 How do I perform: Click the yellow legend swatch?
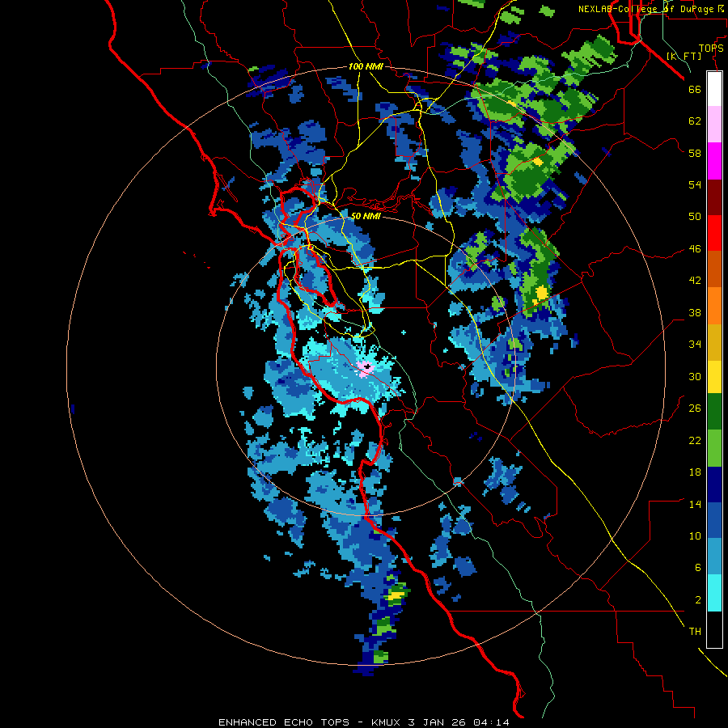[714, 376]
